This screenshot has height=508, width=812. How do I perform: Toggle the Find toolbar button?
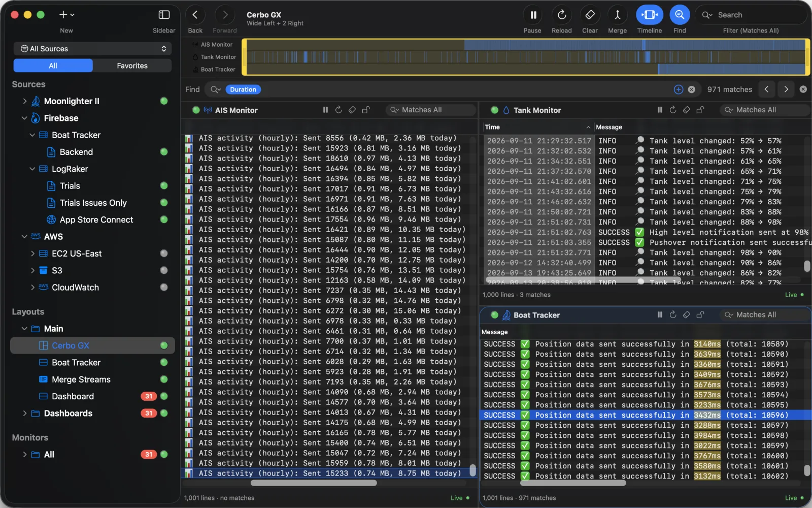coord(680,15)
